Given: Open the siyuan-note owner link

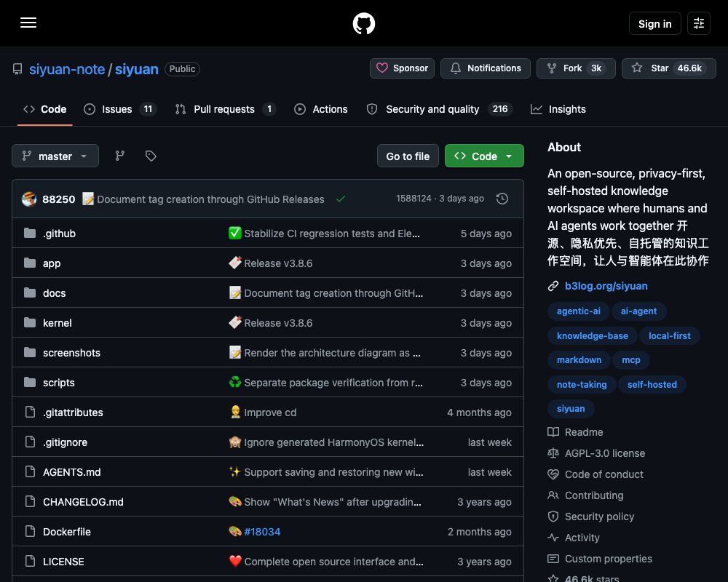Looking at the screenshot, I should pos(67,69).
